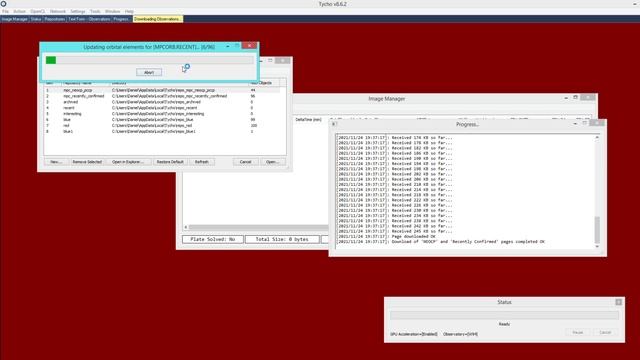Click the 'Recently Confirmed' pages completed log line
Viewport: 640px width, 360px height.
point(441,242)
